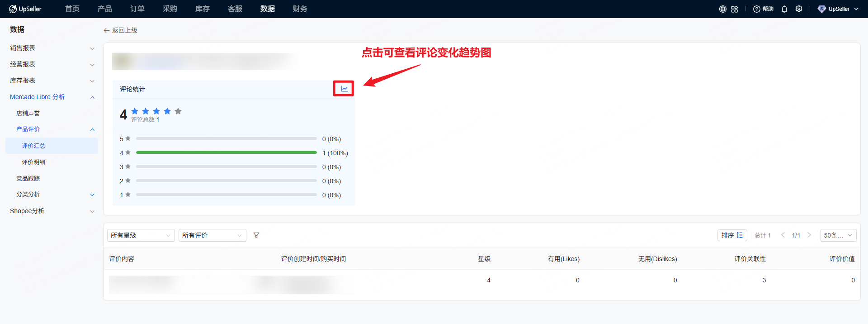868x324 pixels.
Task: Click the 4-star green rating bar
Action: [226, 153]
